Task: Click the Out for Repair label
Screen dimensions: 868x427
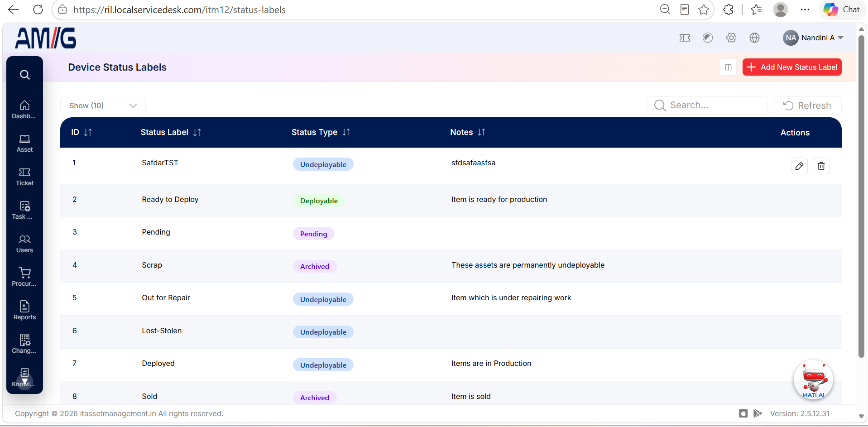Action: tap(166, 297)
